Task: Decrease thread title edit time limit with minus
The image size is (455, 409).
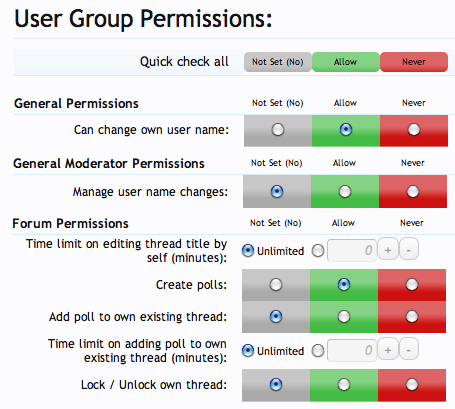Action: [x=409, y=249]
